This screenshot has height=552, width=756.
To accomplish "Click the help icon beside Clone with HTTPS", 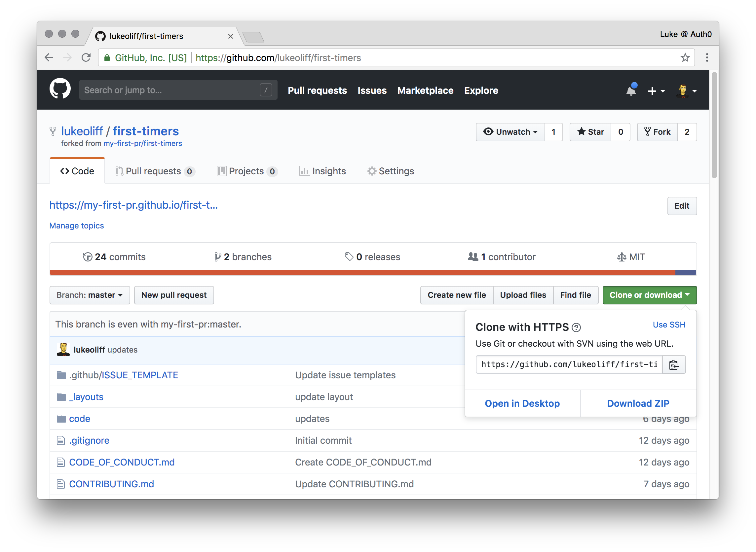I will coord(576,328).
